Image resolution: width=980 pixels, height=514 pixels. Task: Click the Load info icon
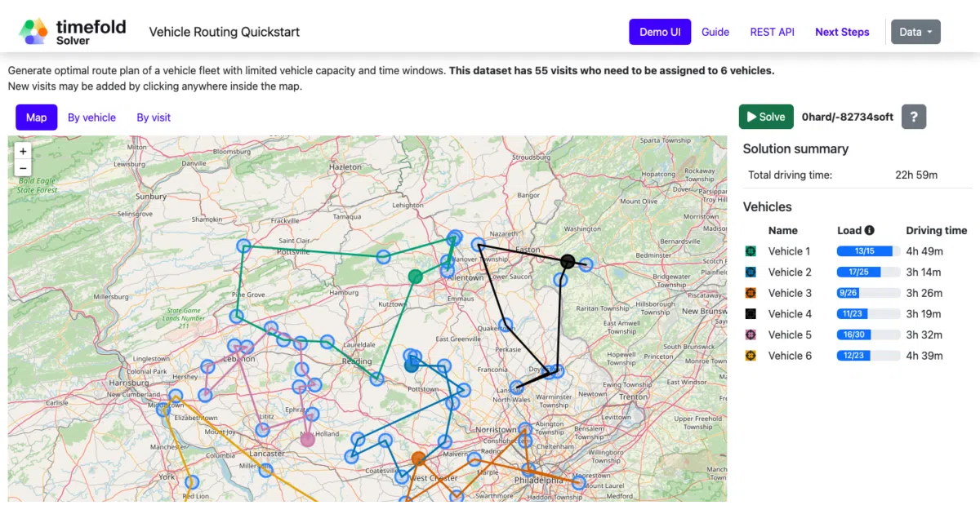tap(869, 230)
